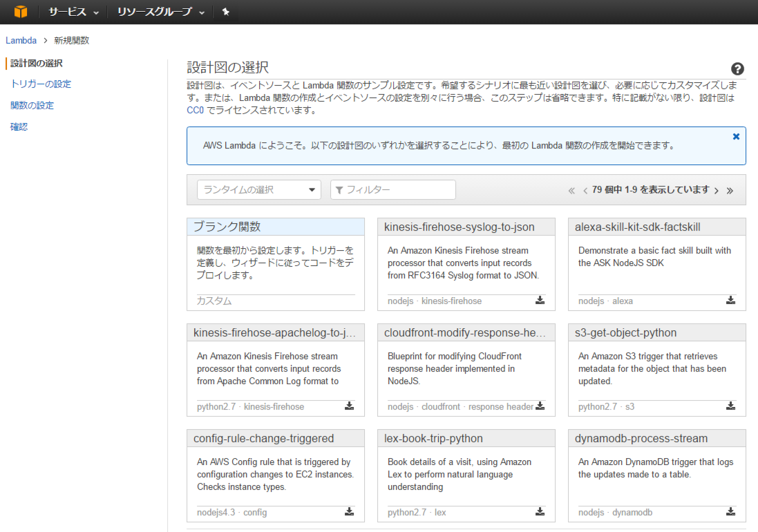
Task: Click the AWS cube home icon
Action: [x=20, y=12]
